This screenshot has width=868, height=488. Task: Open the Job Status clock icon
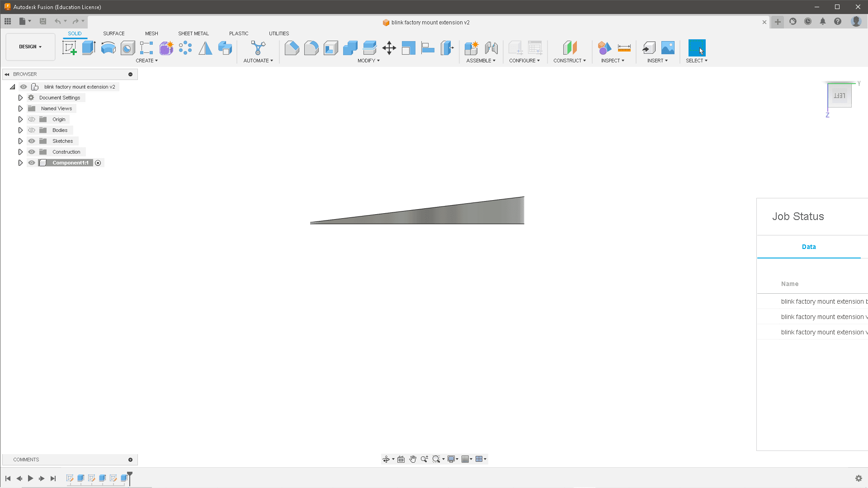point(807,21)
